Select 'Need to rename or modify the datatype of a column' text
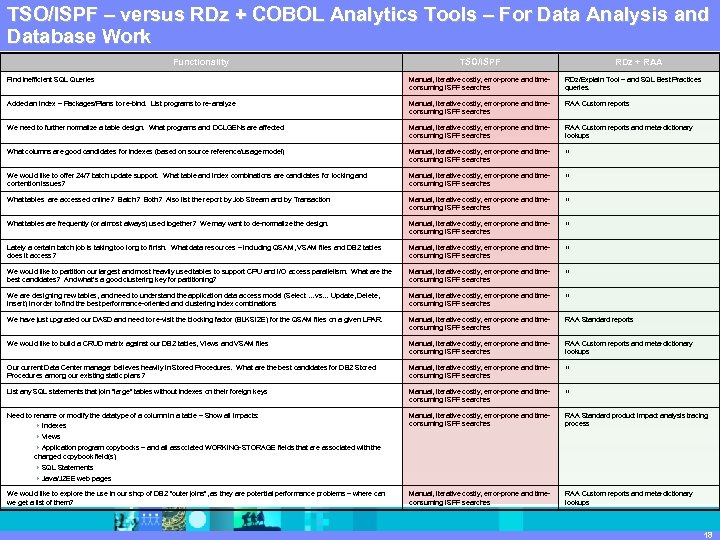The height and width of the screenshot is (540, 720). [132, 415]
